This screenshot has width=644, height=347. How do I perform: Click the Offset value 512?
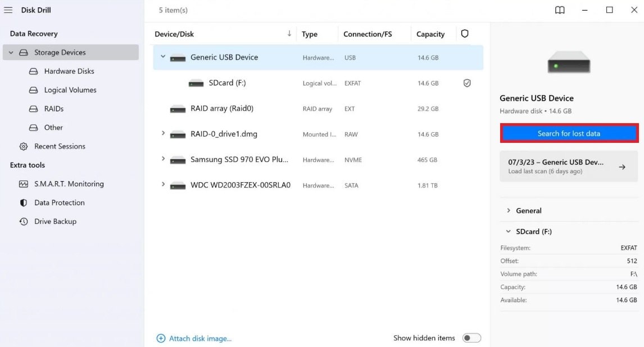(632, 260)
